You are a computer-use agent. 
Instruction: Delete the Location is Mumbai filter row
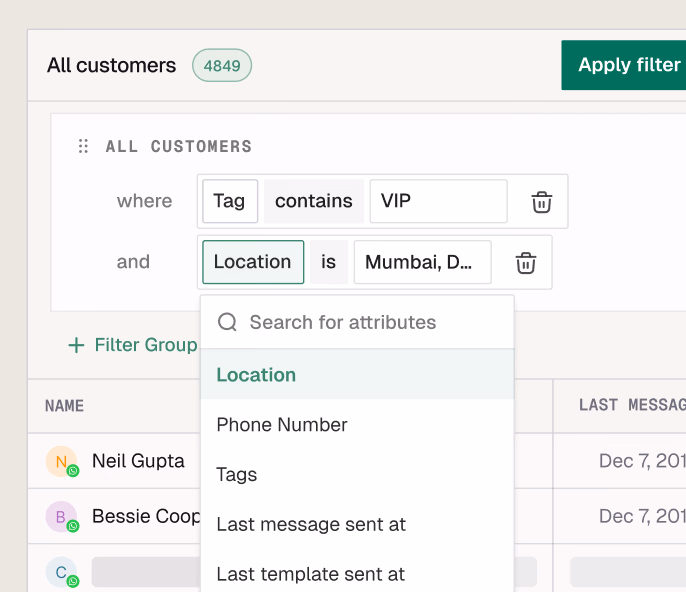[x=526, y=263]
